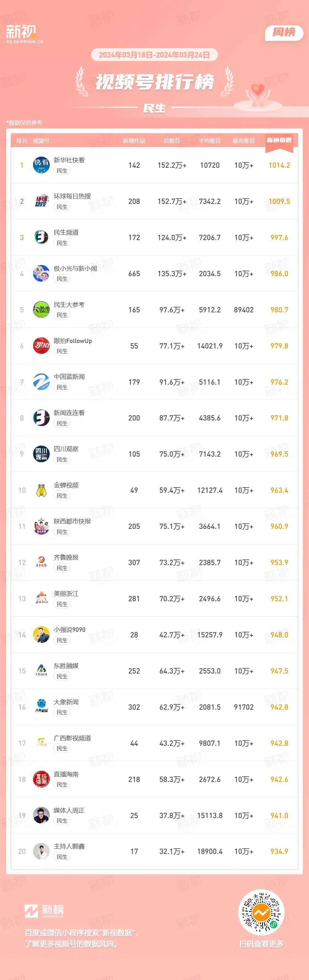Click the 新华社快看 account avatar

click(41, 165)
